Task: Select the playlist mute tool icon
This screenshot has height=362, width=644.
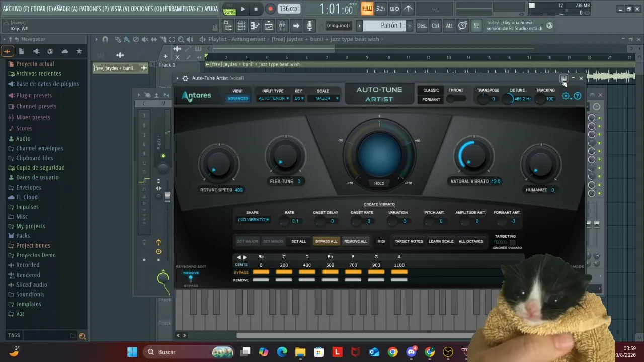Action: click(145, 39)
